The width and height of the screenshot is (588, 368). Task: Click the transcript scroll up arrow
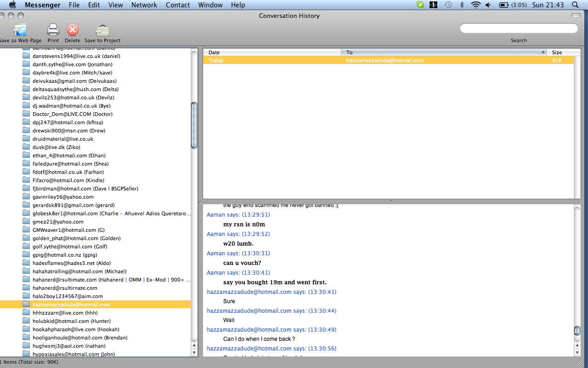(x=577, y=345)
